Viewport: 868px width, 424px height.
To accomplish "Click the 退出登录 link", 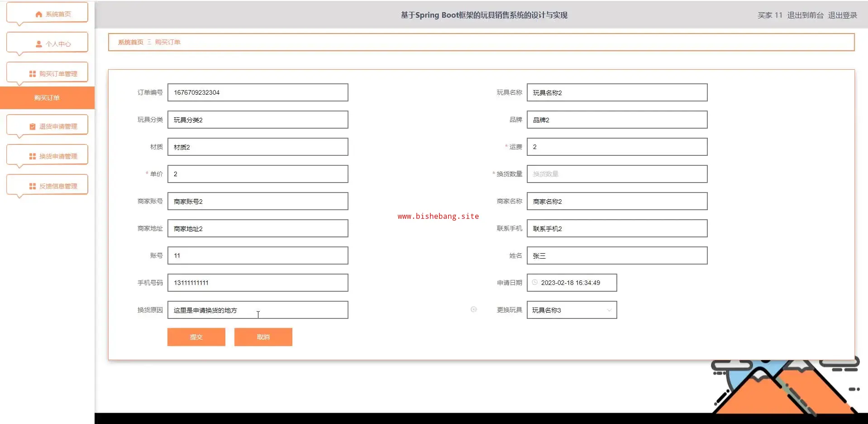I will [843, 15].
